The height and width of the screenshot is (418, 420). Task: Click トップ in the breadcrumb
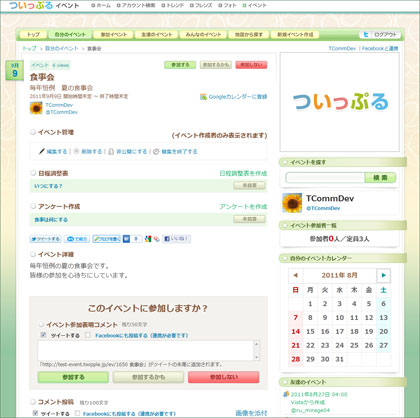(x=29, y=48)
